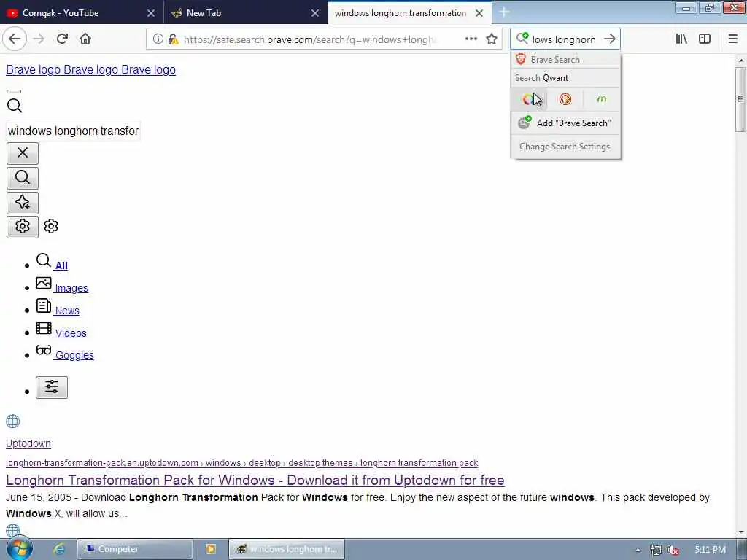Open a new tab with plus button
Screen dimensions: 747x560
click(504, 12)
